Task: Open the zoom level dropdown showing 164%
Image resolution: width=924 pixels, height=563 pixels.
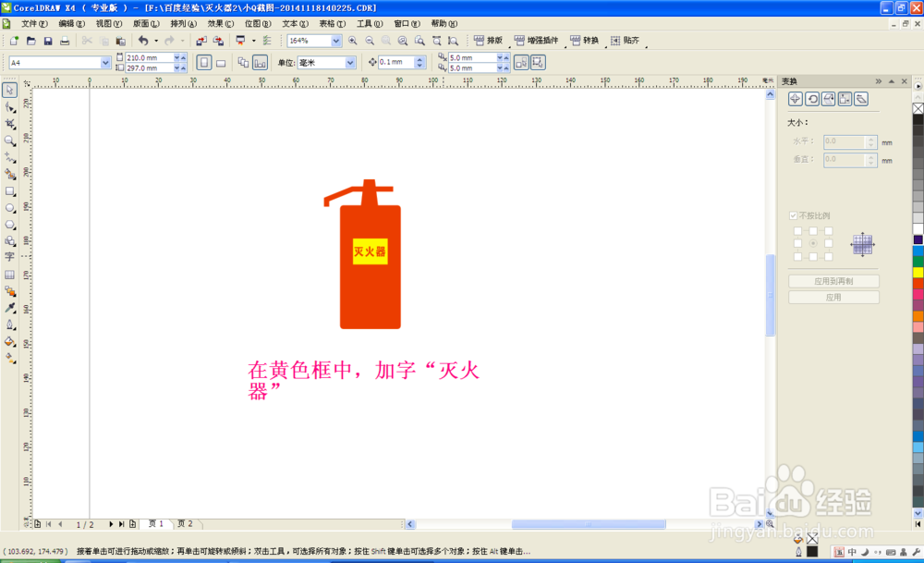Action: click(335, 41)
